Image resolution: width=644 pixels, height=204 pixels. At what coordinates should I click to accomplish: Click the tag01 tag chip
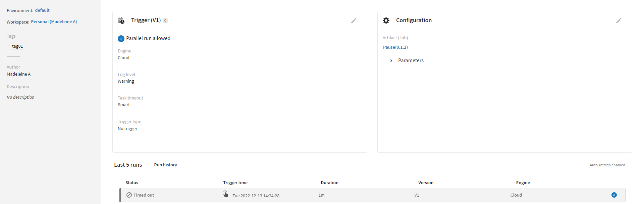(17, 46)
